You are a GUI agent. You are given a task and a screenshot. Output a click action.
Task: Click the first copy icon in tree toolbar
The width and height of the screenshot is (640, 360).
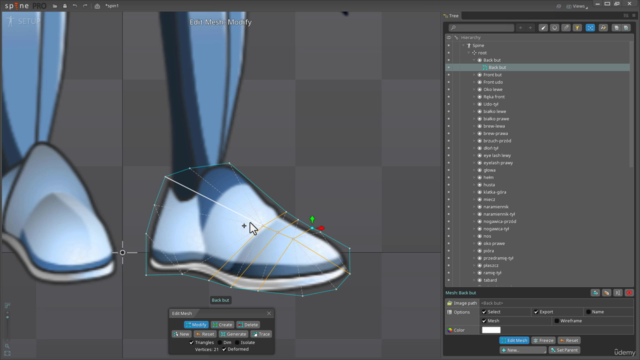click(x=616, y=28)
